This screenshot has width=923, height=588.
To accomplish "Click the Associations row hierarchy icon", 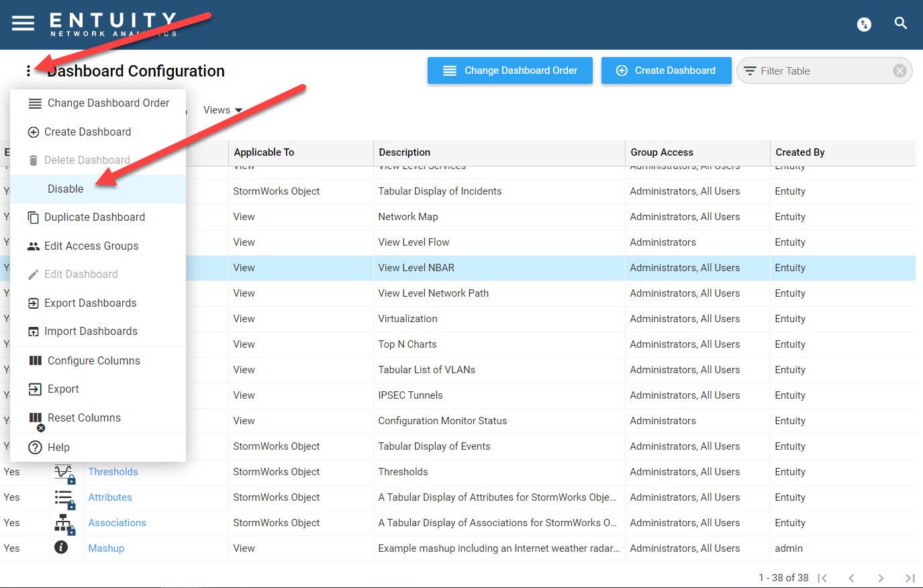I will [x=65, y=524].
